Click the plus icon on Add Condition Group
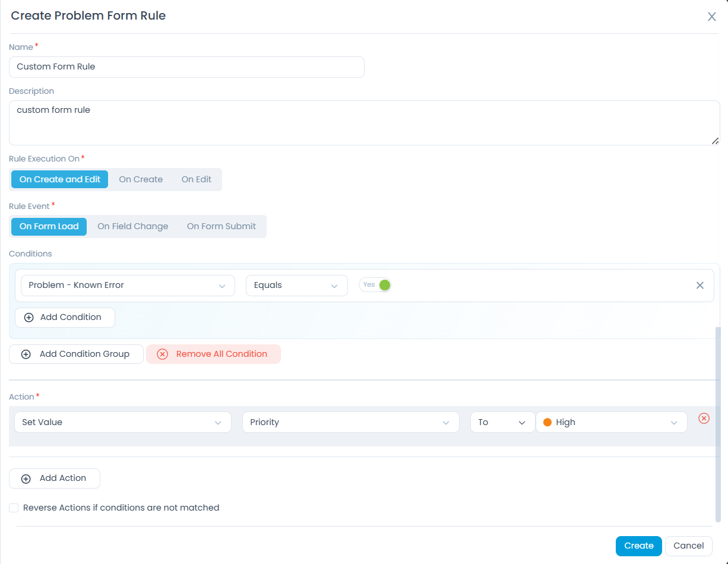The width and height of the screenshot is (728, 564). point(26,354)
